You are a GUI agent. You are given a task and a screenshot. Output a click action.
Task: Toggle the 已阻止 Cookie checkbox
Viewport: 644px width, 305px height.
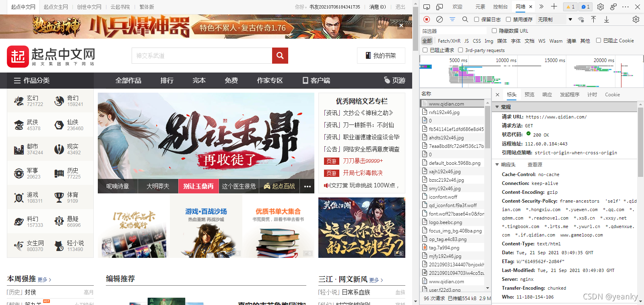pos(599,40)
